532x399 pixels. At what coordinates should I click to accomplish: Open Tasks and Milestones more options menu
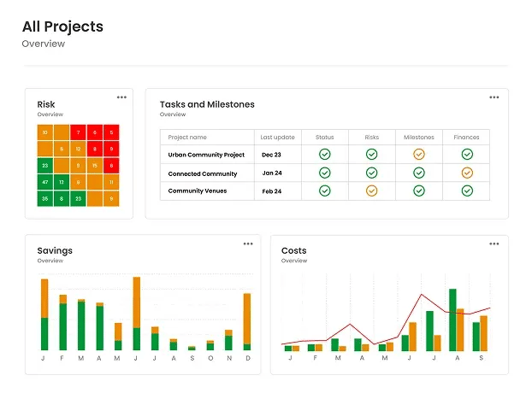point(494,97)
